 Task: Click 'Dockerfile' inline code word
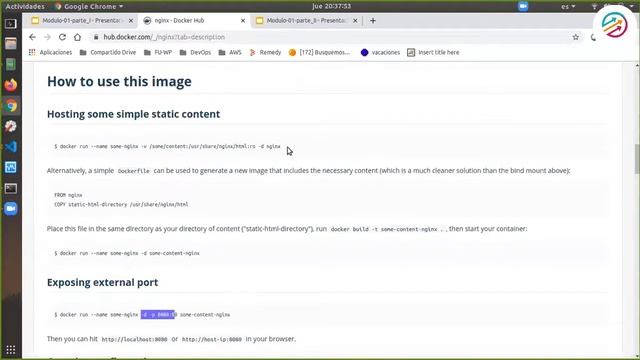click(x=133, y=171)
